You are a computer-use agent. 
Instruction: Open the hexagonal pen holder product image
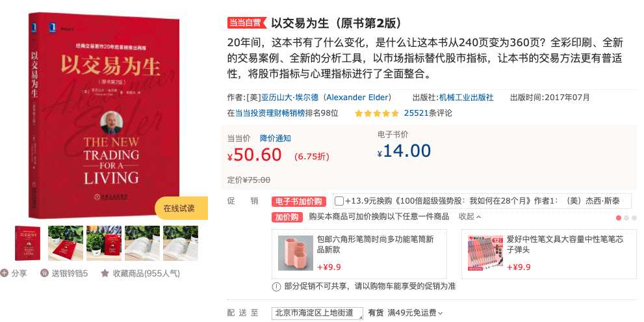(295, 253)
